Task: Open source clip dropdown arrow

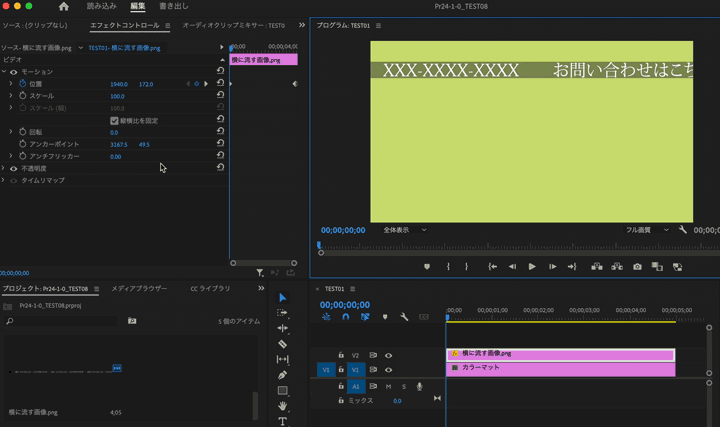Action: click(x=81, y=48)
